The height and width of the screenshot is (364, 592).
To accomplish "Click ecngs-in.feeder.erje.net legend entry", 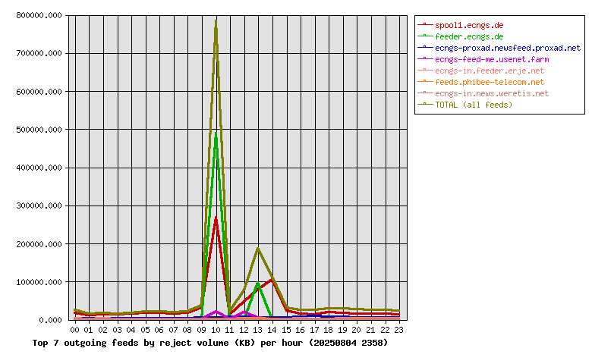I will tap(490, 71).
